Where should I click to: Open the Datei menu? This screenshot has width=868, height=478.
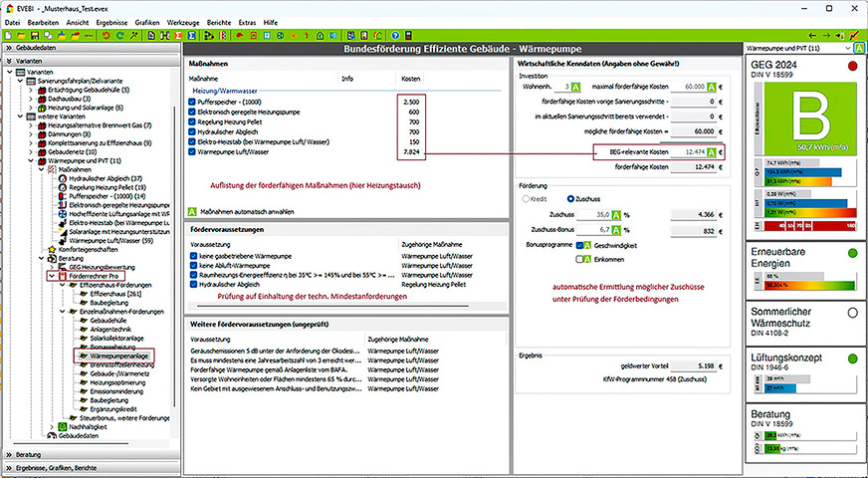(x=12, y=23)
